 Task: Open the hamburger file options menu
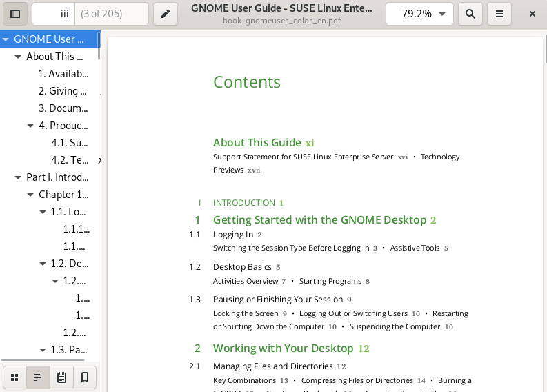coord(499,14)
